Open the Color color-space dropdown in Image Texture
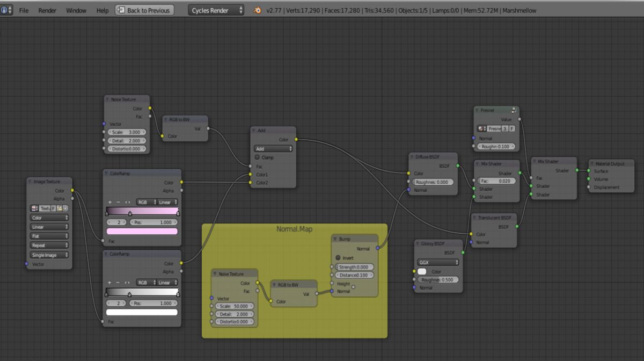 49,218
